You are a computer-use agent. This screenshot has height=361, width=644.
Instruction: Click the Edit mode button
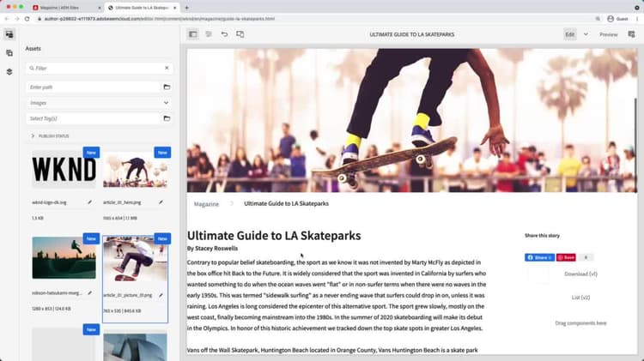[569, 34]
